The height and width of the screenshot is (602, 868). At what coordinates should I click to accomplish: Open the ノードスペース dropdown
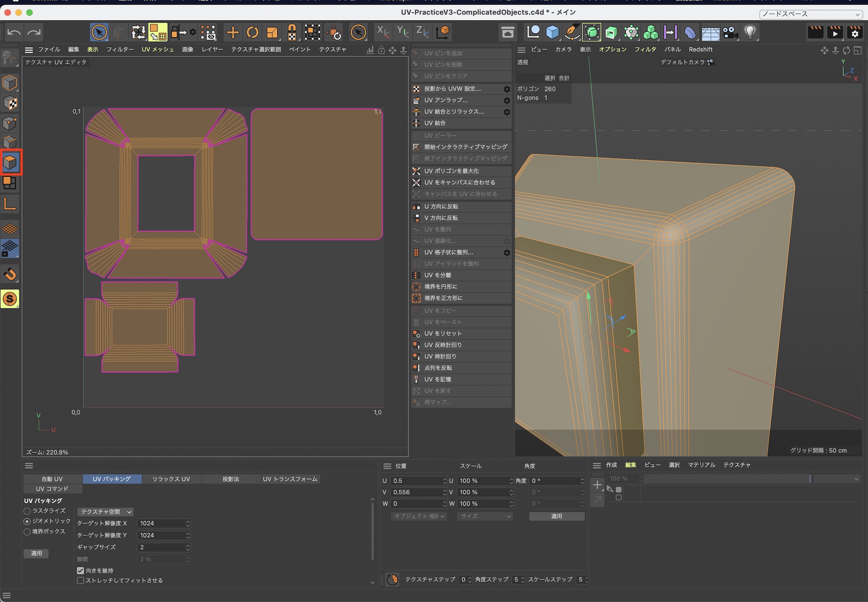pyautogui.click(x=810, y=14)
